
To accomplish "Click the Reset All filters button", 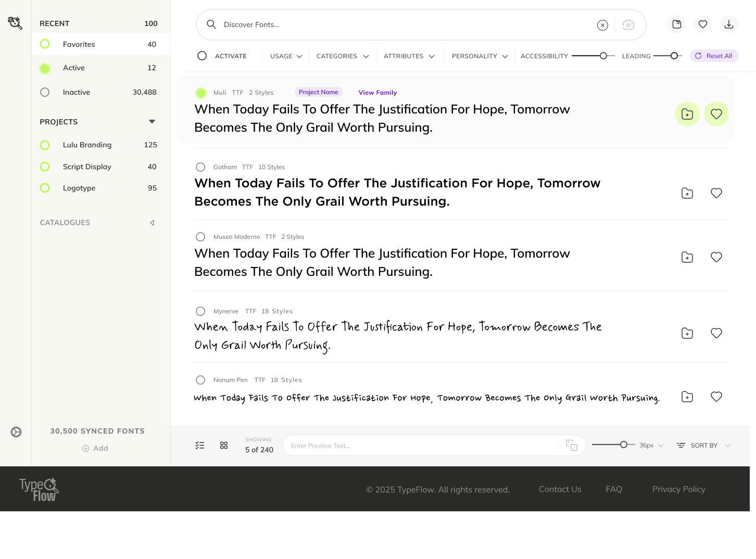I will [x=714, y=56].
